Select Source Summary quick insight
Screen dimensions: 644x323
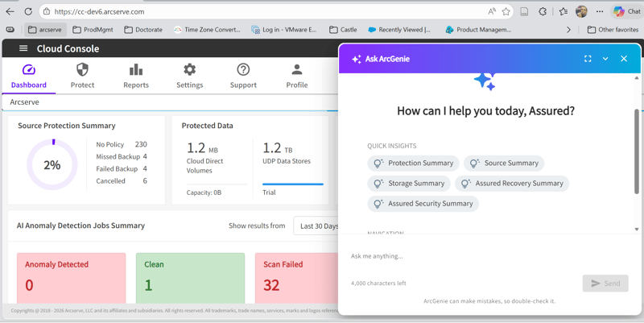click(504, 164)
